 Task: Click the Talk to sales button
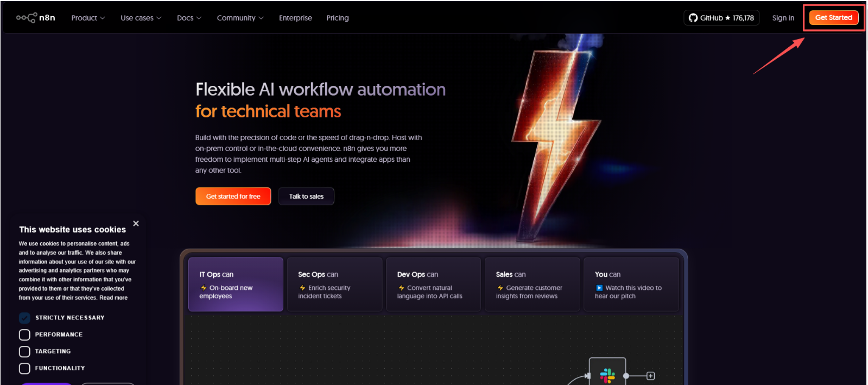pos(306,196)
